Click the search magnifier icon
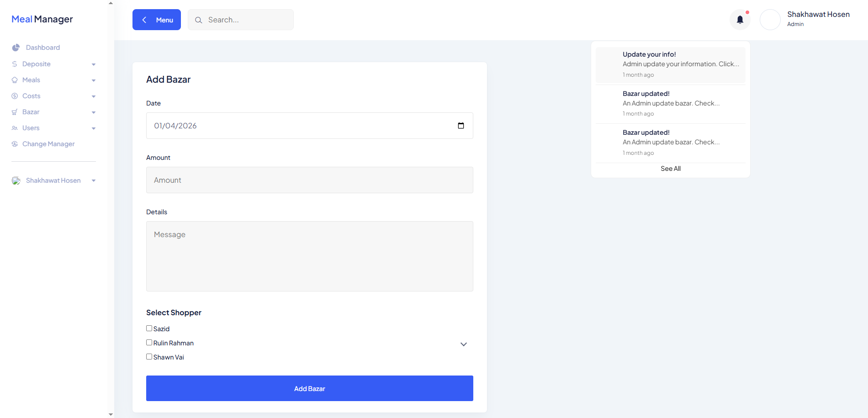 click(x=198, y=20)
